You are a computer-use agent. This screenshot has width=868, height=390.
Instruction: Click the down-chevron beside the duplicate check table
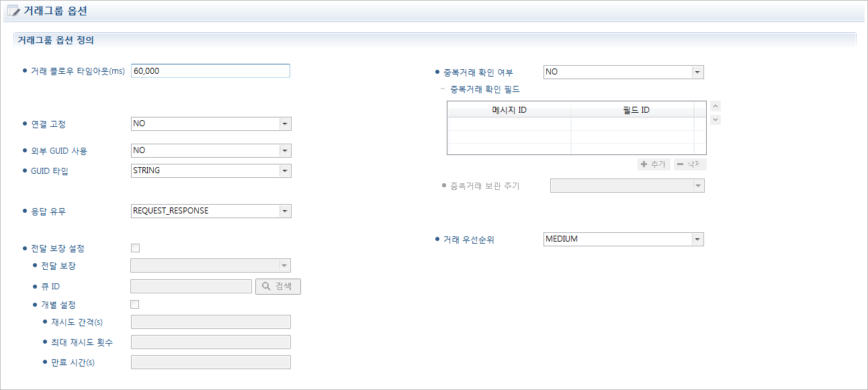(x=715, y=119)
